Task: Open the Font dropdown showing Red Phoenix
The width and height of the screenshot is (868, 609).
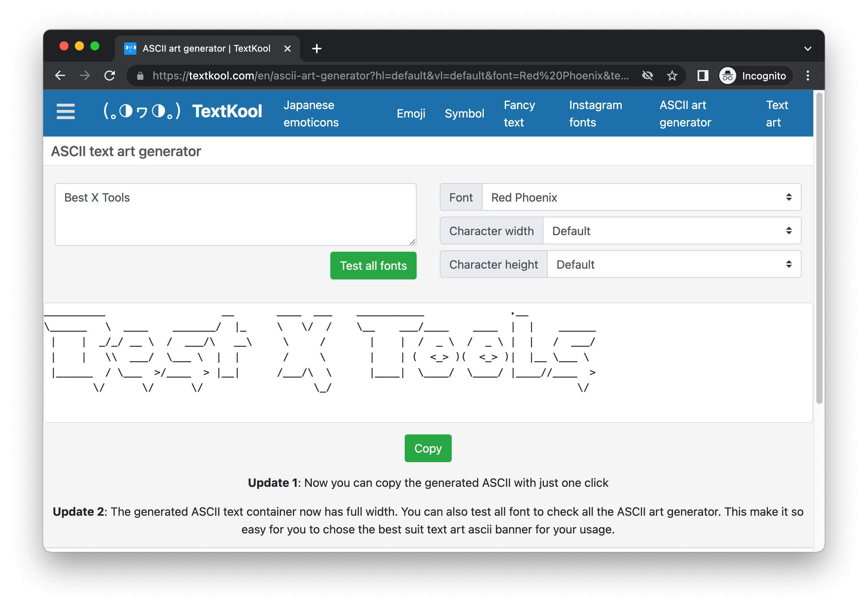Action: pyautogui.click(x=641, y=197)
